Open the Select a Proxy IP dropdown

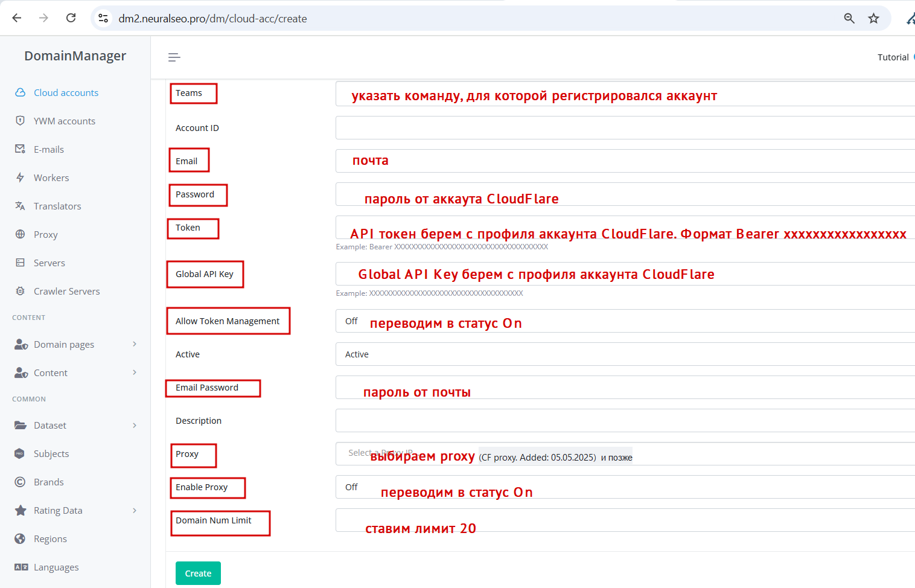tap(625, 454)
